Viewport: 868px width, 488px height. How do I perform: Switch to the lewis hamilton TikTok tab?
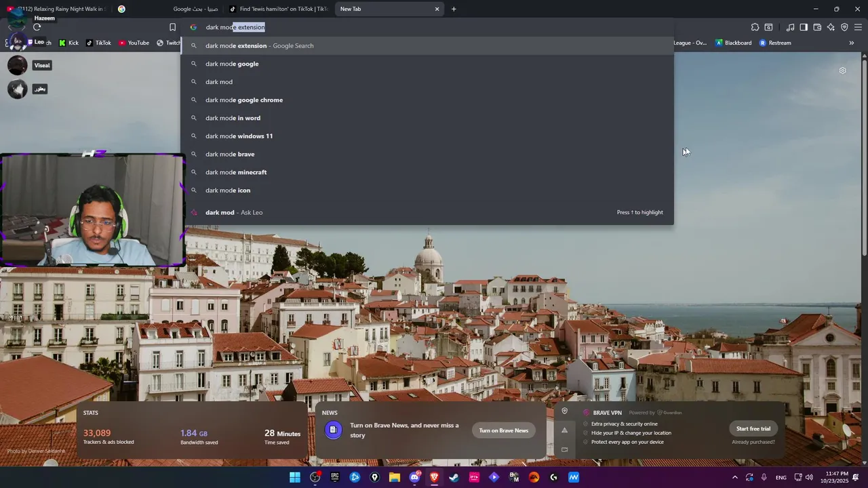pyautogui.click(x=279, y=9)
